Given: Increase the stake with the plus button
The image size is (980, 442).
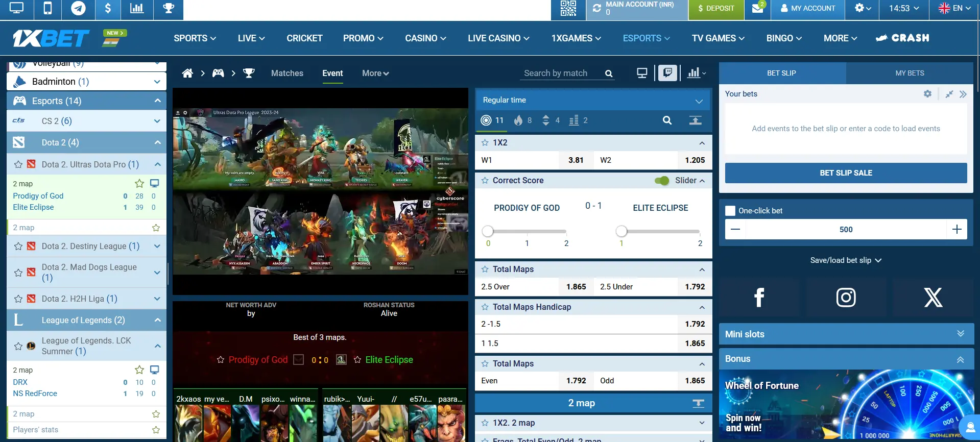Looking at the screenshot, I should 957,230.
